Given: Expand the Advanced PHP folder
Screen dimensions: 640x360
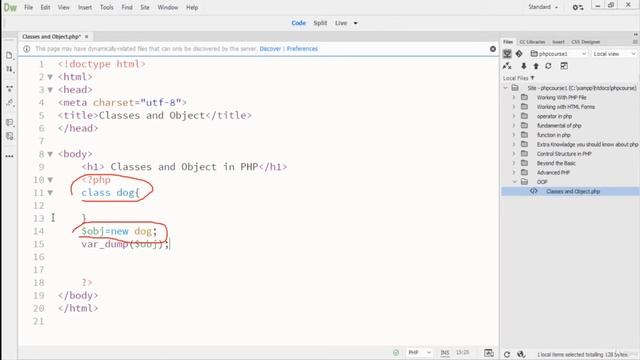Looking at the screenshot, I should (514, 173).
